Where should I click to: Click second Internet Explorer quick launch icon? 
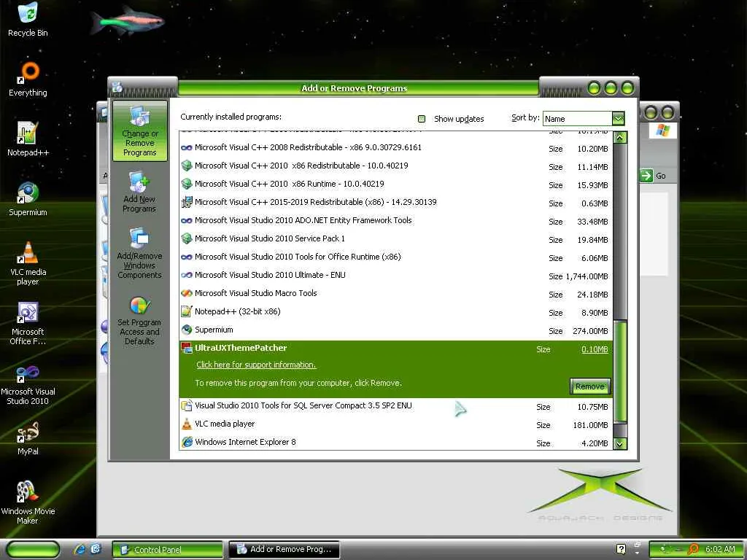pos(96,549)
